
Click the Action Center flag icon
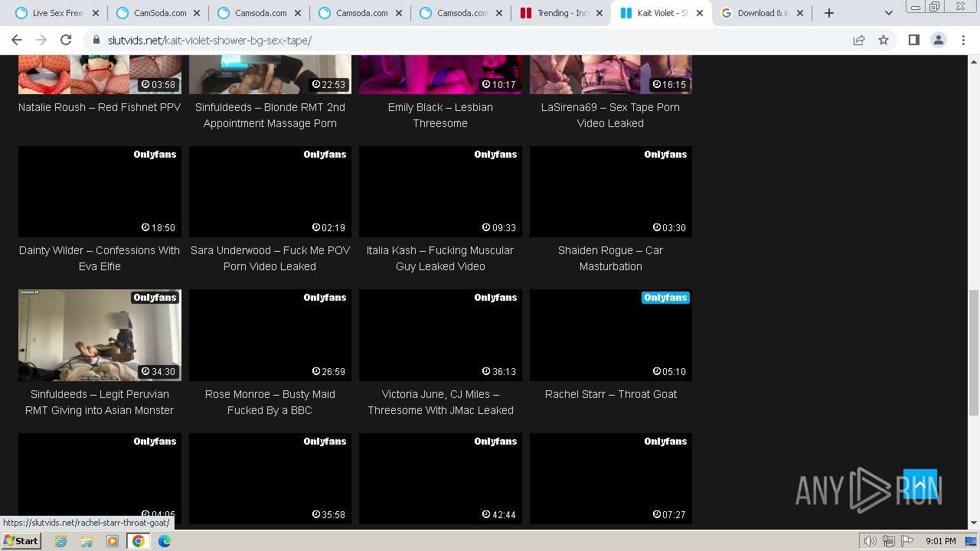(x=906, y=541)
